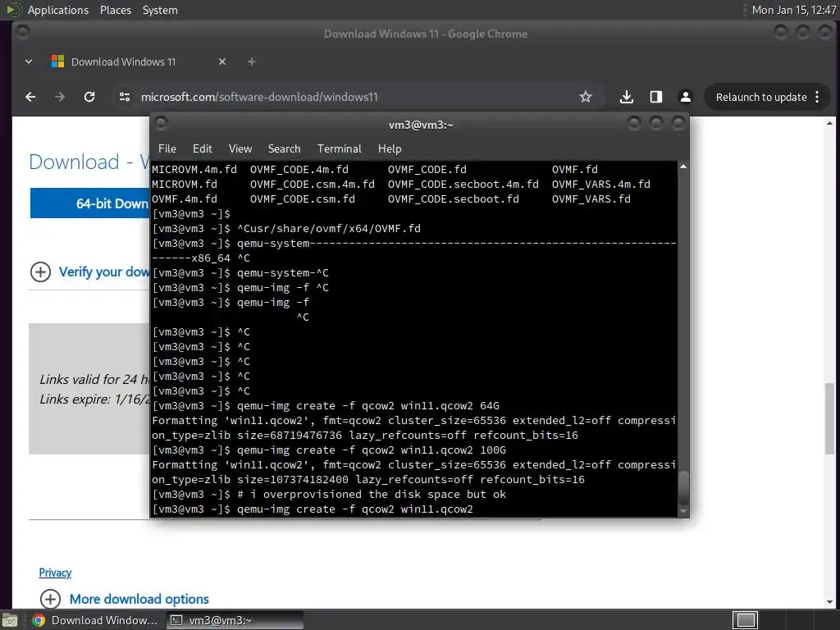Click terminal scrollbar down arrow
The height and width of the screenshot is (630, 840).
[683, 511]
